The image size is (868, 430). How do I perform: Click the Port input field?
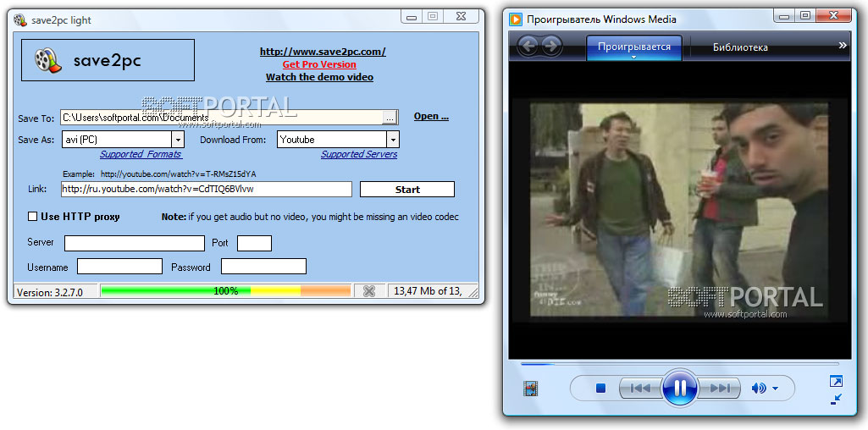click(254, 244)
